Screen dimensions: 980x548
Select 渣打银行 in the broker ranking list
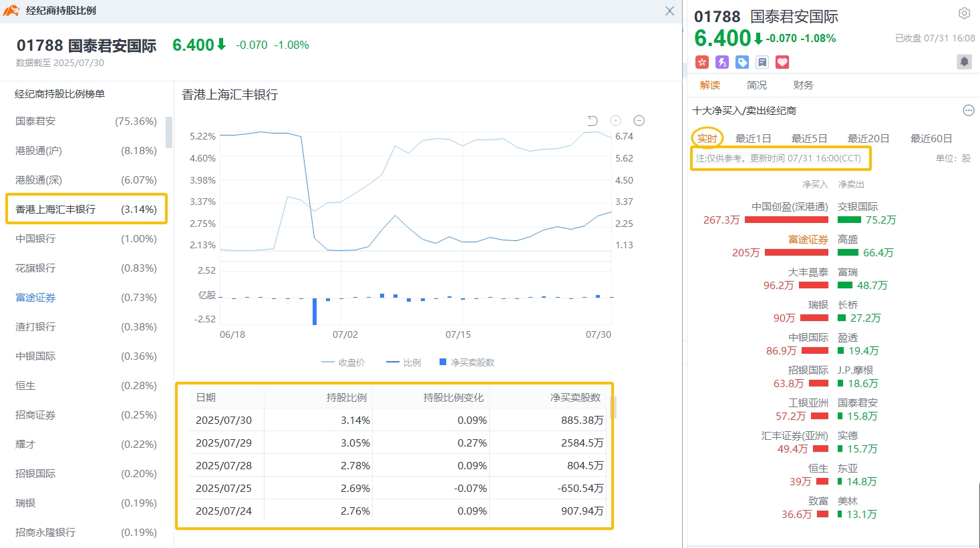pyautogui.click(x=86, y=327)
